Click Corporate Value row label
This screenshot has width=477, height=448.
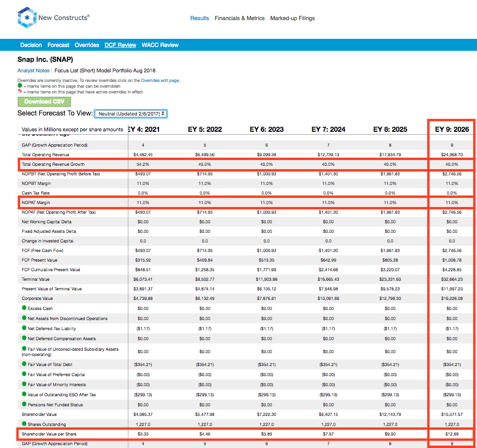(x=37, y=299)
